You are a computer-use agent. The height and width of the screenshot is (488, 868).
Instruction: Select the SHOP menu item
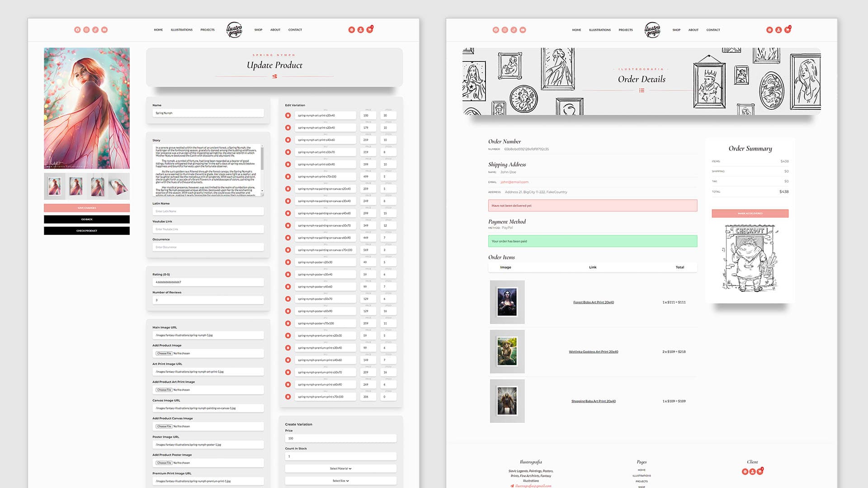[x=258, y=30]
